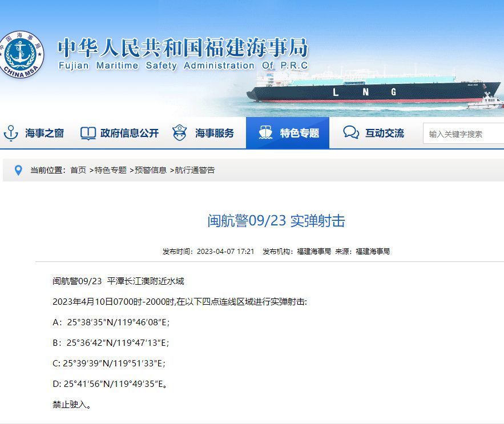Open 特色专题 breadcrumb link

click(x=110, y=170)
